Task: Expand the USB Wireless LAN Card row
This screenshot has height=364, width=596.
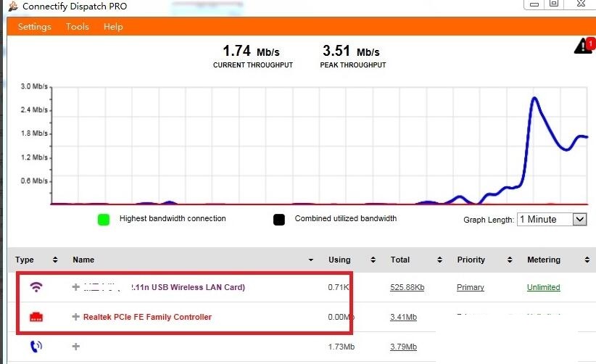Action: pyautogui.click(x=75, y=287)
